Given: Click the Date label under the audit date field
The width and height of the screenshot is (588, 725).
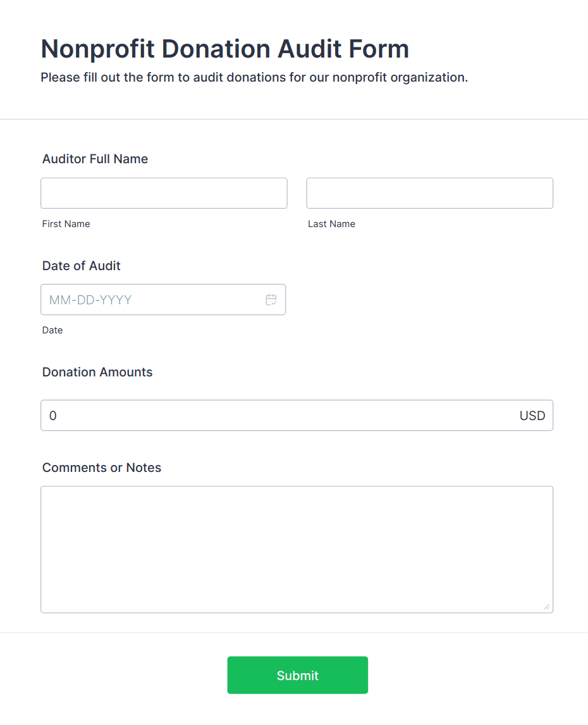Looking at the screenshot, I should (52, 330).
